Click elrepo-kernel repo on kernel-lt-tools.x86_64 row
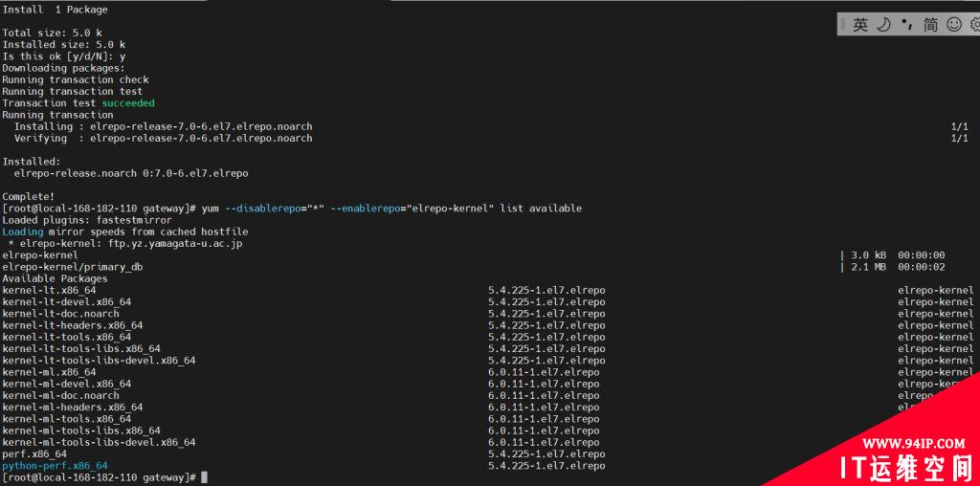980x486 pixels. click(936, 338)
